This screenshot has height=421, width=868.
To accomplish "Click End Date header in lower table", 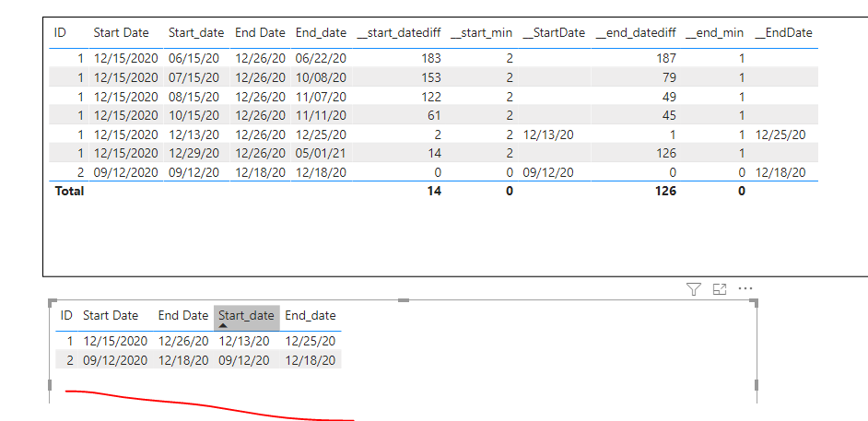I will (x=183, y=315).
